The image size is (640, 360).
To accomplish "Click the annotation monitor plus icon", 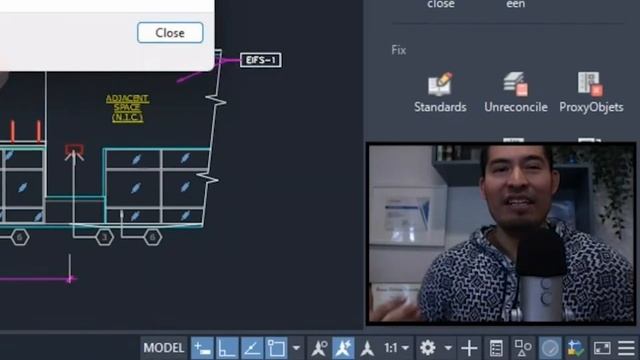I will tap(469, 348).
